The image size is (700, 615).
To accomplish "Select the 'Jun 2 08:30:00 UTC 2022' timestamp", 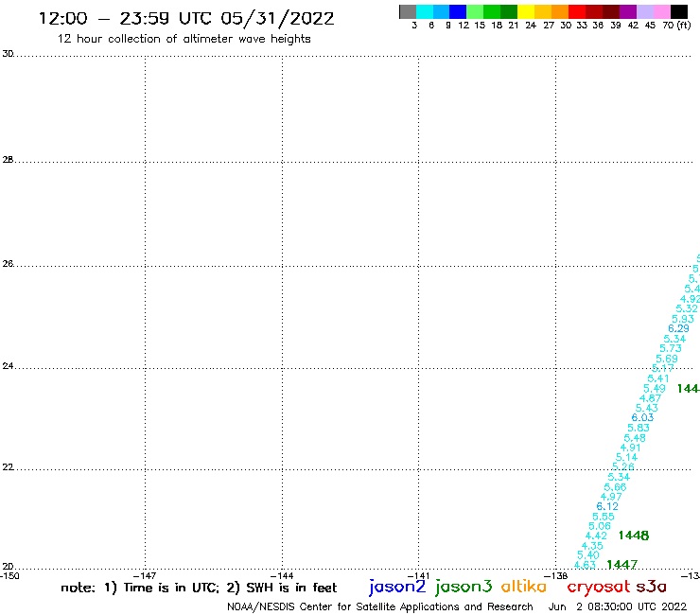I will pos(618,606).
